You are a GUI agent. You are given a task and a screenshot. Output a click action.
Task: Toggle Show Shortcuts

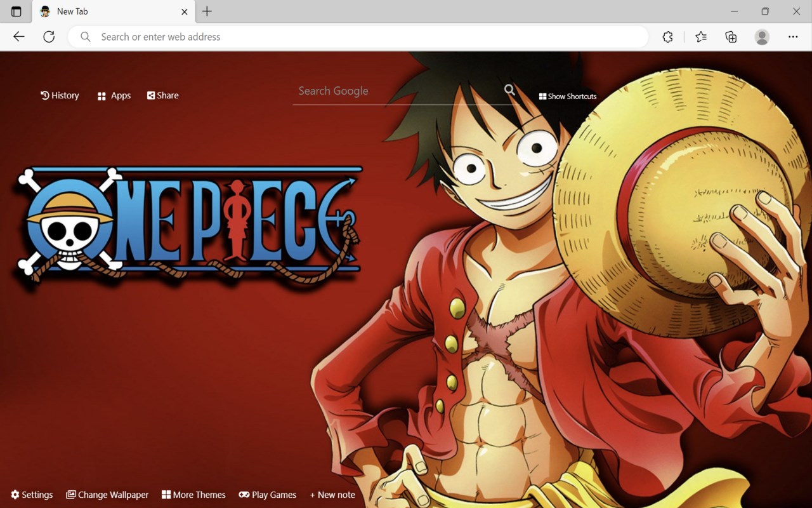568,97
